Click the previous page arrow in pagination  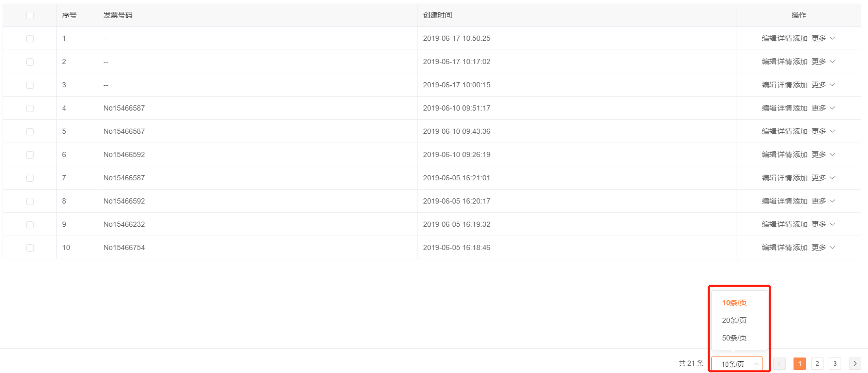pos(780,364)
